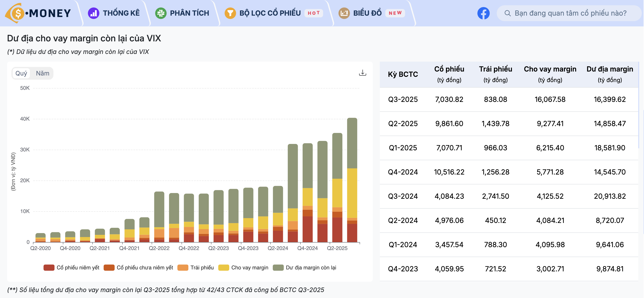Click the brown Biểu Đồ chart icon
Screen dimensions: 644x298
344,13
